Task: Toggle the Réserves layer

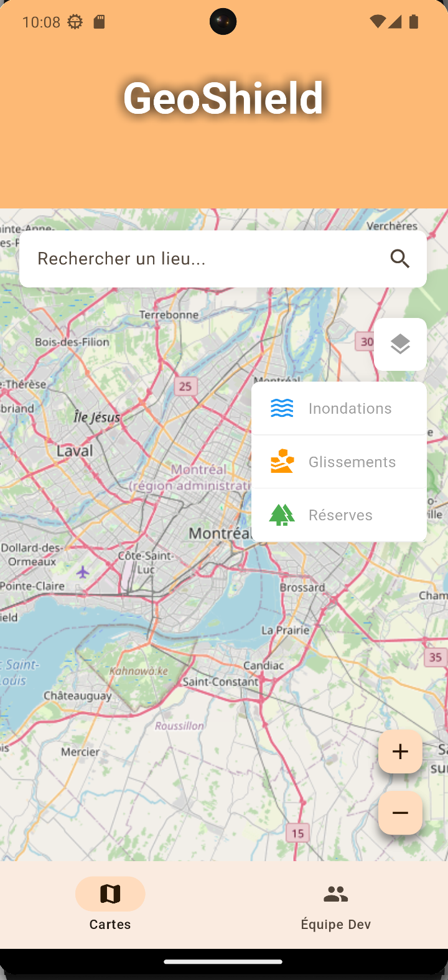Action: tap(339, 515)
